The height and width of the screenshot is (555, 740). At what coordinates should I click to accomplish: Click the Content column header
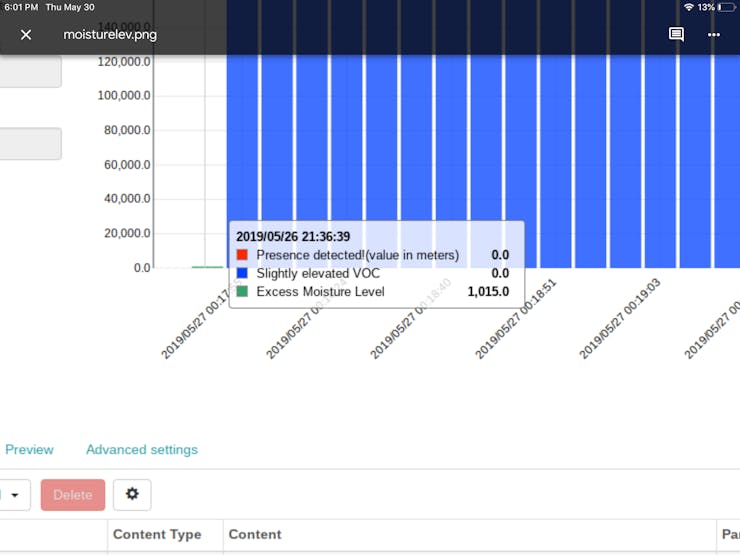[255, 535]
